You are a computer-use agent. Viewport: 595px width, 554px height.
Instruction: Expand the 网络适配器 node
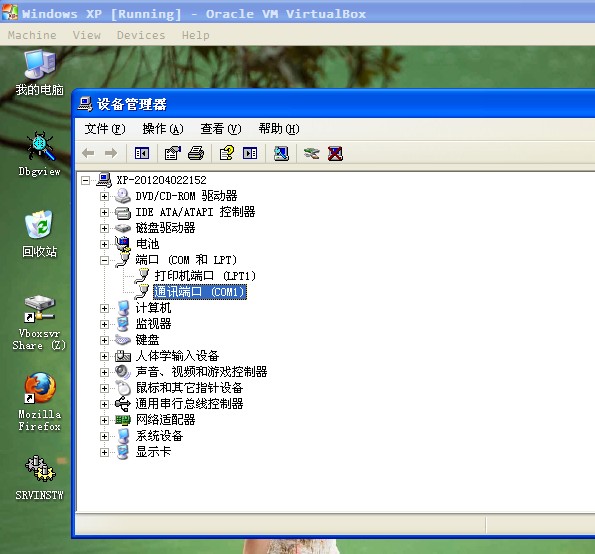pos(104,420)
